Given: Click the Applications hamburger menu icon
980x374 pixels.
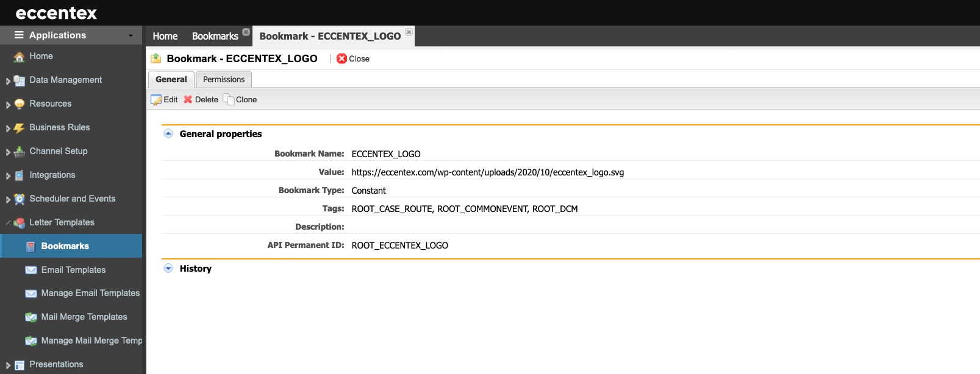Looking at the screenshot, I should (x=19, y=35).
